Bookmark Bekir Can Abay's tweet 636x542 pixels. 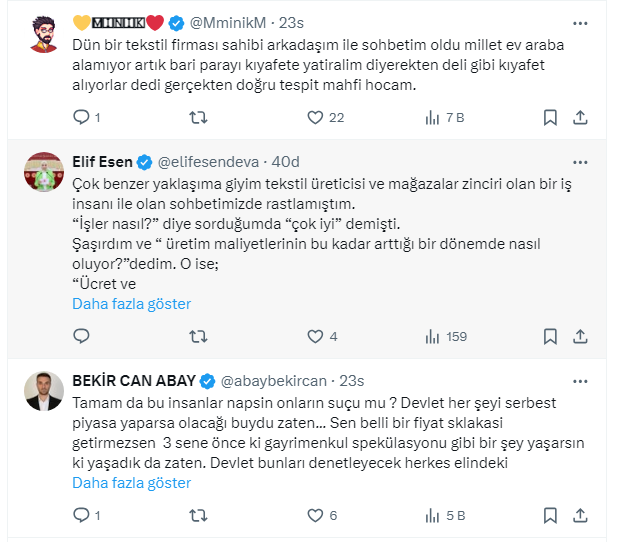click(x=549, y=515)
